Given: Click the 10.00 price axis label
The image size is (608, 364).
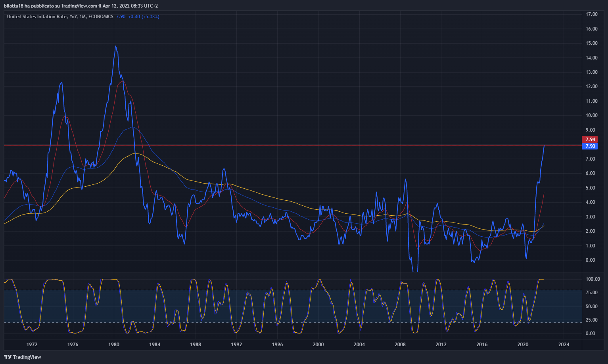Looking at the screenshot, I should click(x=592, y=115).
